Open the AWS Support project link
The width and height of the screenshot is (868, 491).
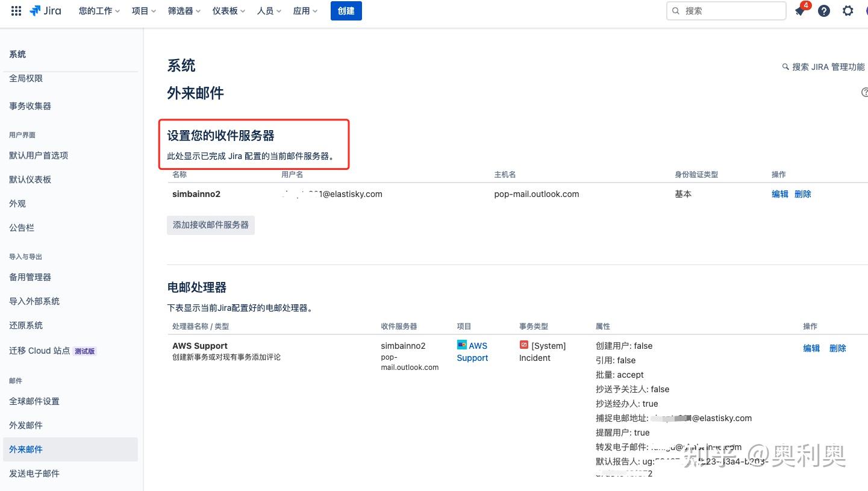pyautogui.click(x=473, y=352)
